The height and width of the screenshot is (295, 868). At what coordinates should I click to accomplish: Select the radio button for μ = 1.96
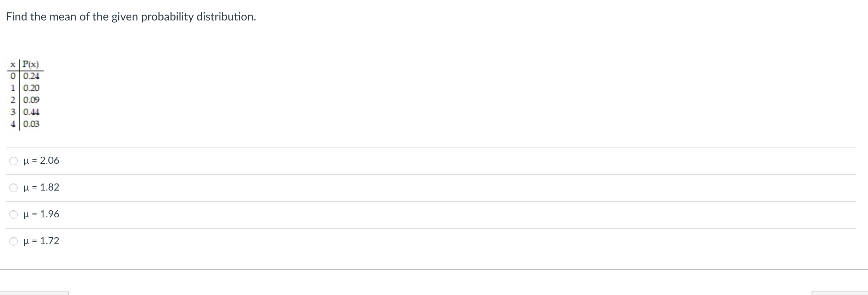coord(13,215)
